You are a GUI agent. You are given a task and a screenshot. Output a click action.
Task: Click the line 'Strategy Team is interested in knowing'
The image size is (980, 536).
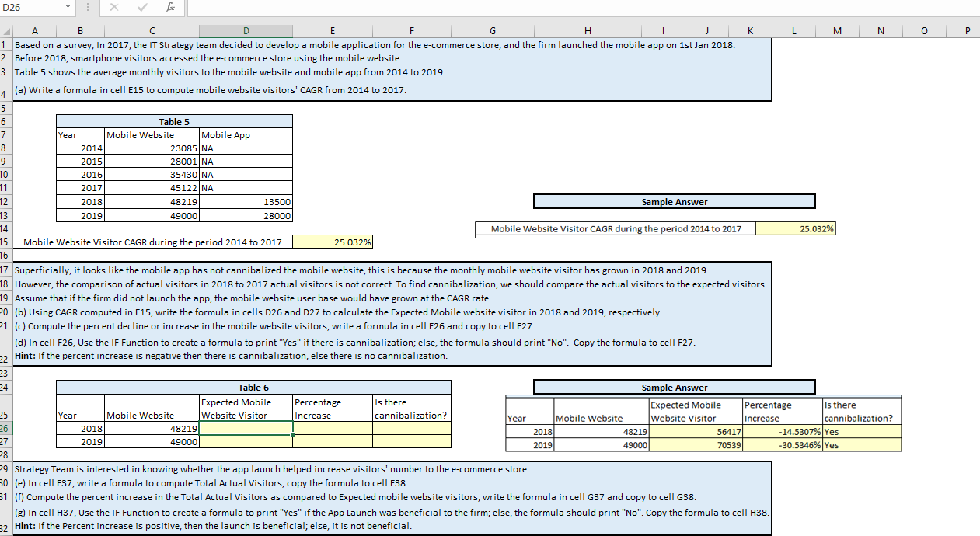pos(272,469)
